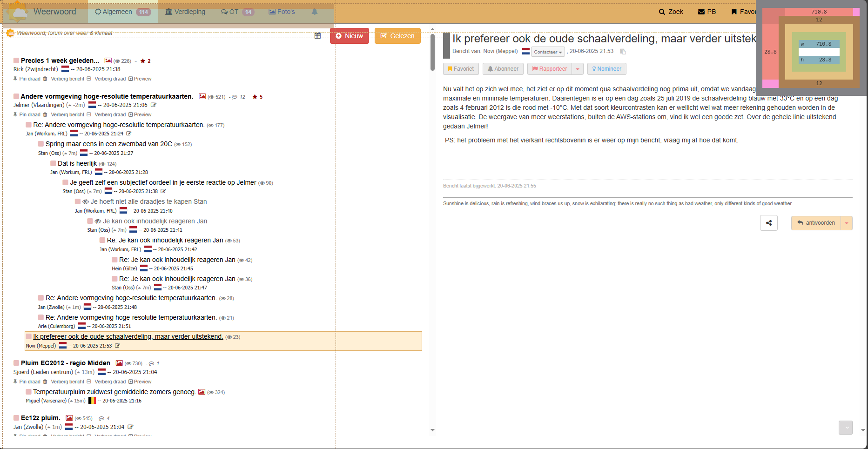The height and width of the screenshot is (449, 868).
Task: Click the pink marker before 'Je geeft zelf een subjectief'
Action: tap(66, 182)
